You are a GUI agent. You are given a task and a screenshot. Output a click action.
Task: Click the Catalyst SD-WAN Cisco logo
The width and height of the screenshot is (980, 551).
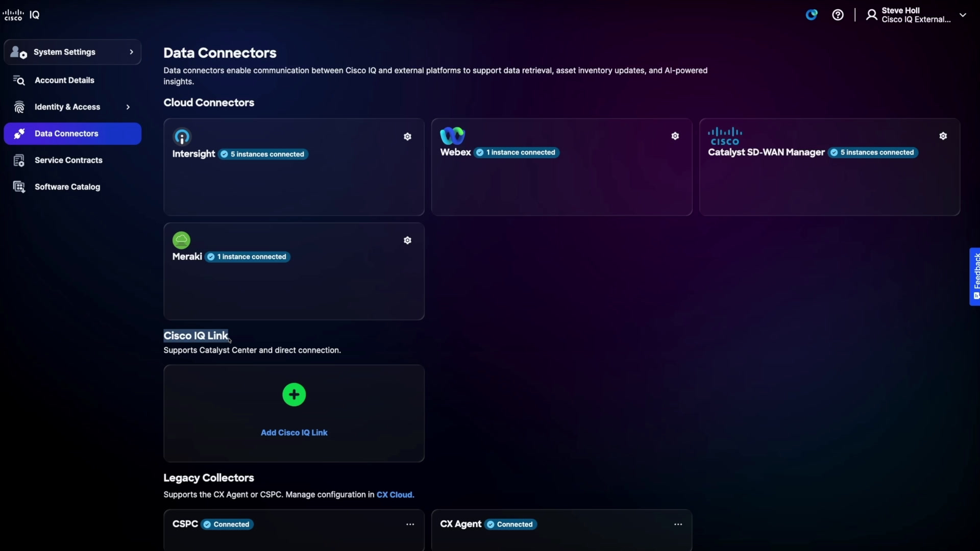(x=725, y=136)
